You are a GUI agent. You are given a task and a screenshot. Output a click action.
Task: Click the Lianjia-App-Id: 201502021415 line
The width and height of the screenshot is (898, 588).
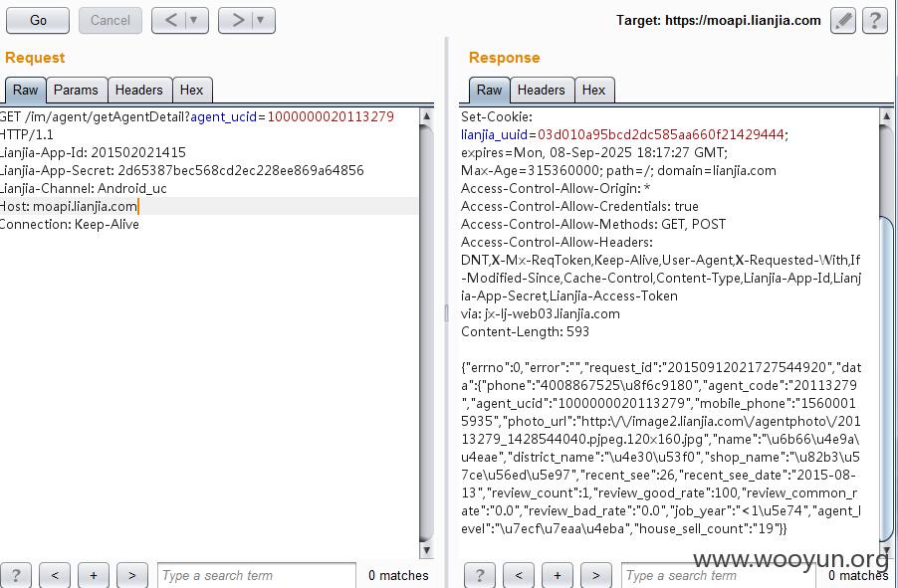tap(93, 152)
